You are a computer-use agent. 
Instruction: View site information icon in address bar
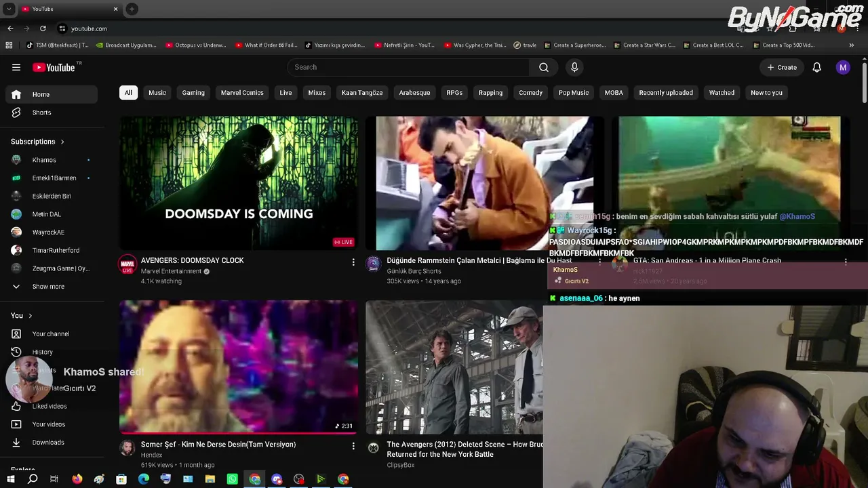click(62, 28)
